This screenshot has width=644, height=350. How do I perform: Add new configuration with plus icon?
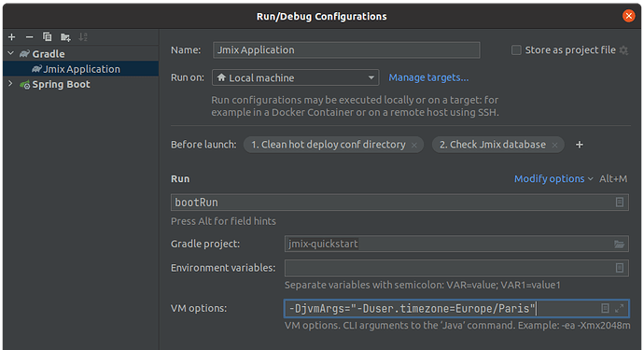tap(11, 37)
